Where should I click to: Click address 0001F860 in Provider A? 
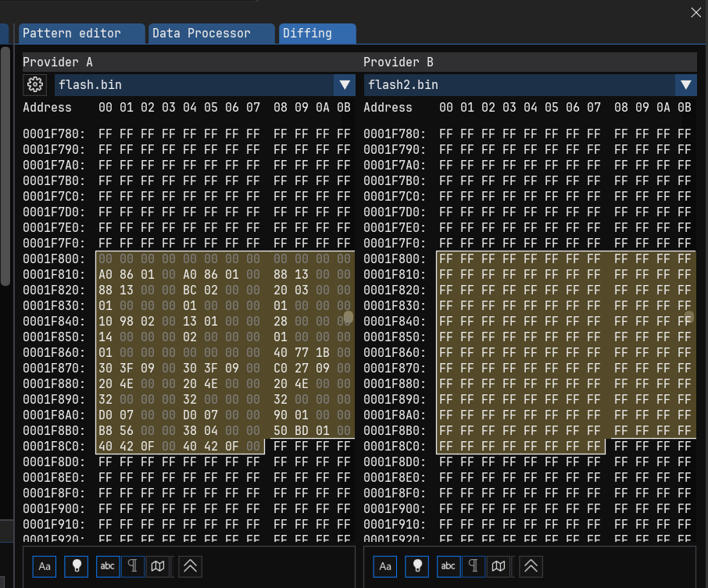54,352
